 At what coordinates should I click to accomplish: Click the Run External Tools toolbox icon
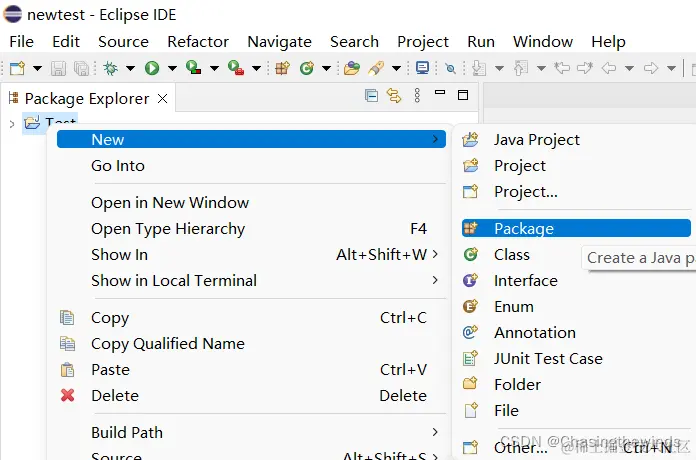(x=236, y=68)
